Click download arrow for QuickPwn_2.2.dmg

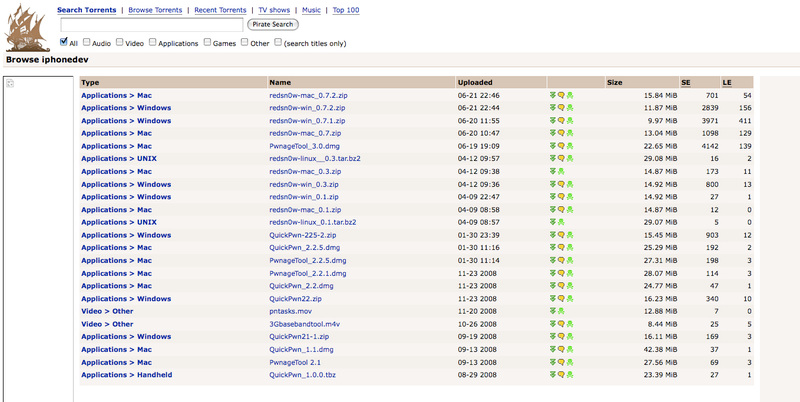pos(553,286)
